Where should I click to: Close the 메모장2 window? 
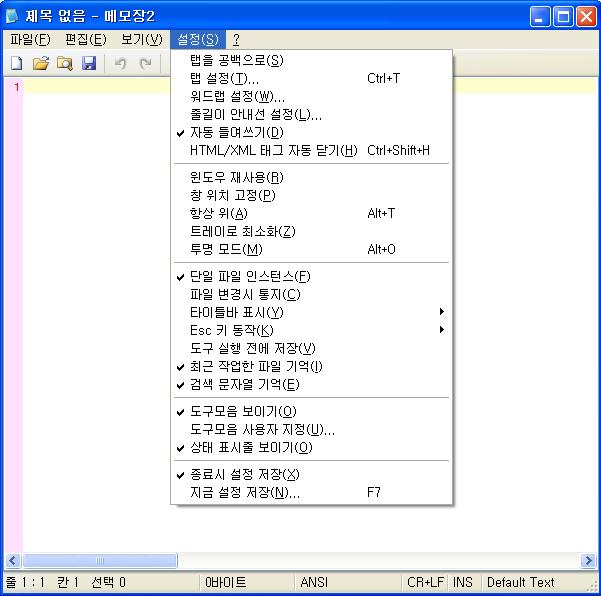(586, 16)
